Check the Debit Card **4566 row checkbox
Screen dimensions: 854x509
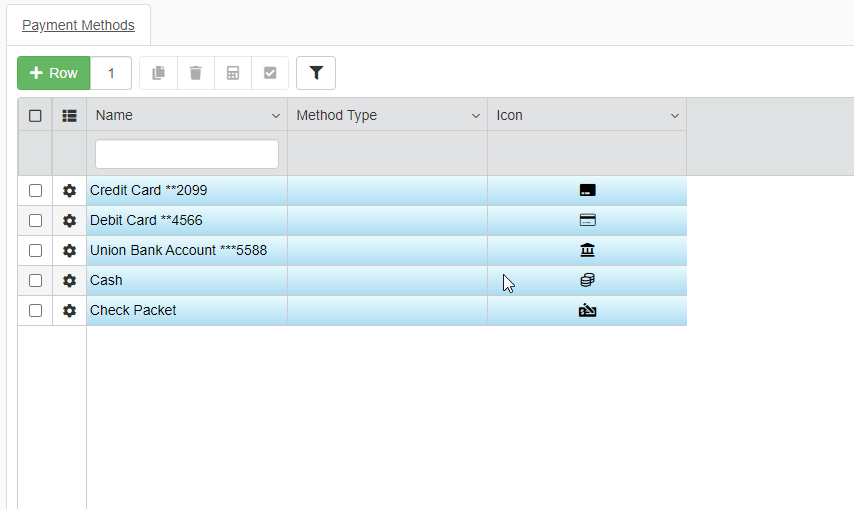coord(35,220)
